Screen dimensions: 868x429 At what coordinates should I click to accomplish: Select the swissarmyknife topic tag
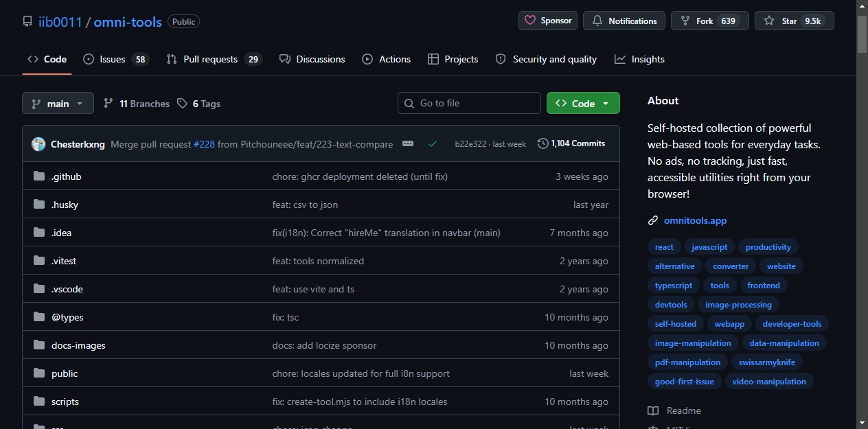[x=767, y=362]
